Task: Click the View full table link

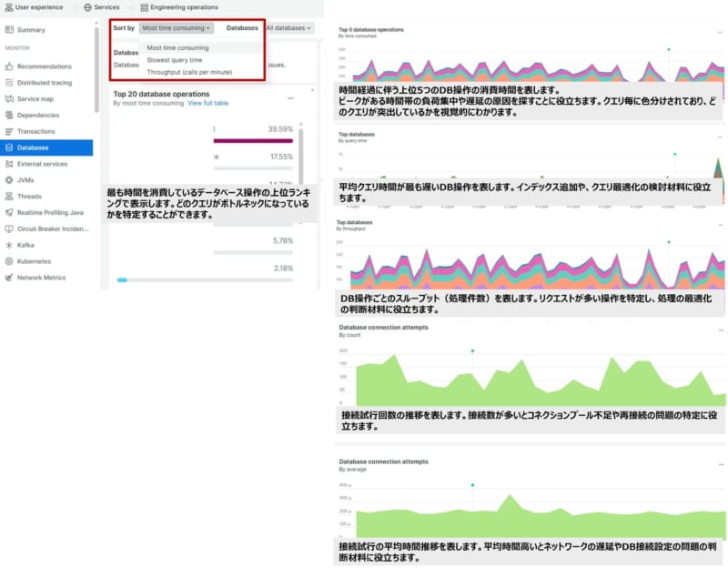Action: click(x=208, y=104)
